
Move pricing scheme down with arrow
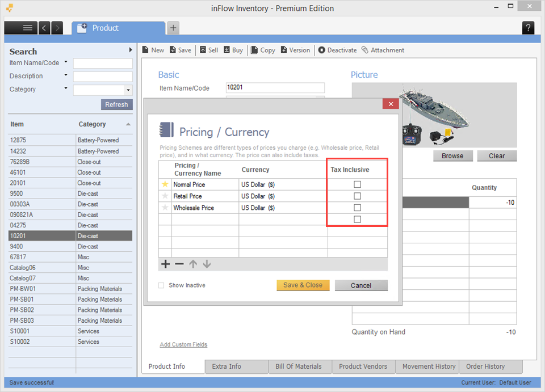[207, 264]
